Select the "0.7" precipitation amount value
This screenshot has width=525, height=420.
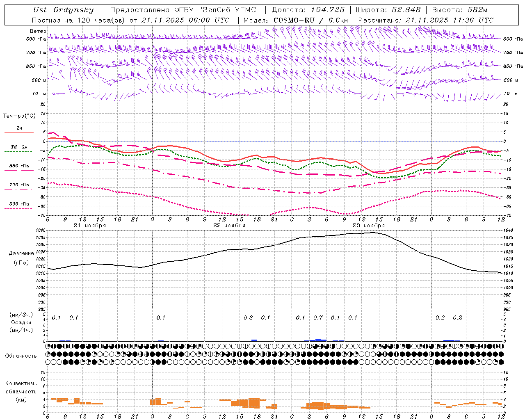(x=318, y=317)
